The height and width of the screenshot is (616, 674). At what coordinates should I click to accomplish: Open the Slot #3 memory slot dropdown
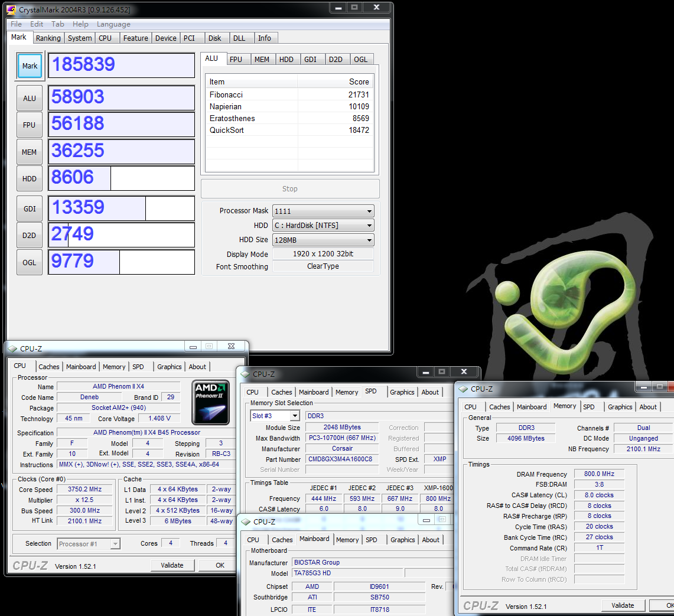[x=294, y=416]
